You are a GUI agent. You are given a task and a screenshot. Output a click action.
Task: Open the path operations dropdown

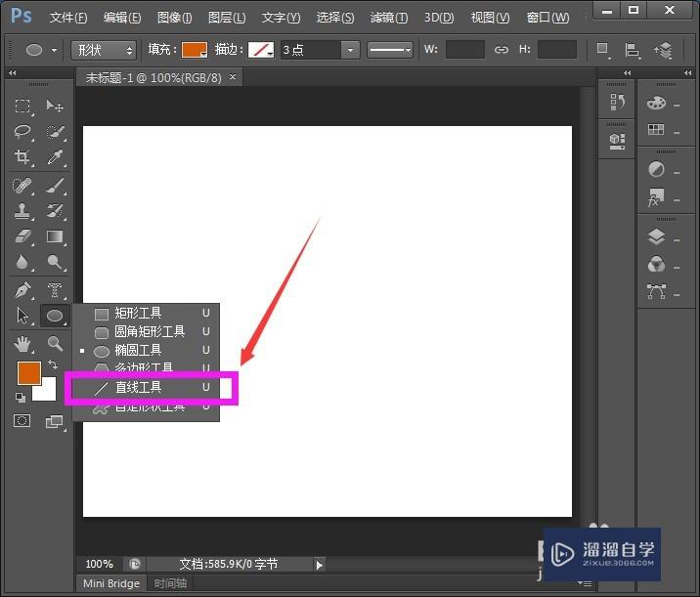click(602, 50)
